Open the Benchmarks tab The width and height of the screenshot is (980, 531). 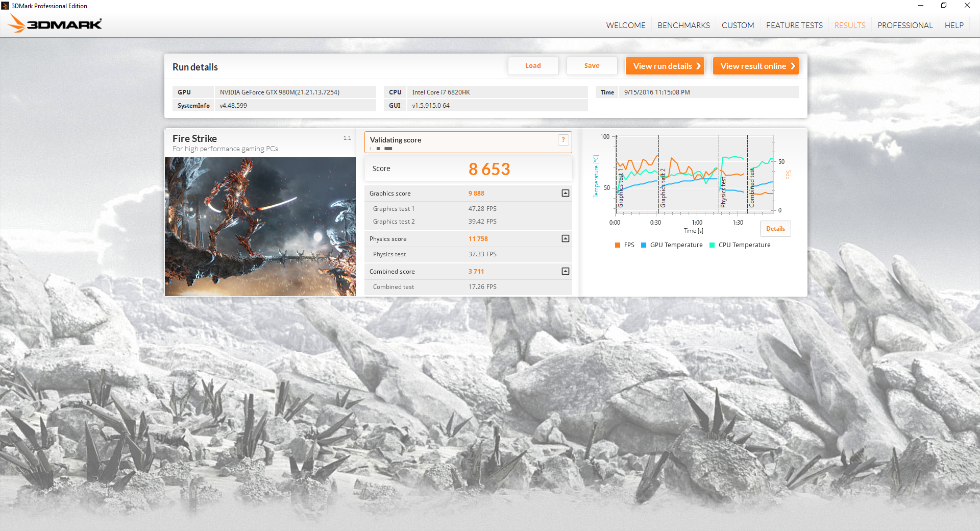pos(683,25)
